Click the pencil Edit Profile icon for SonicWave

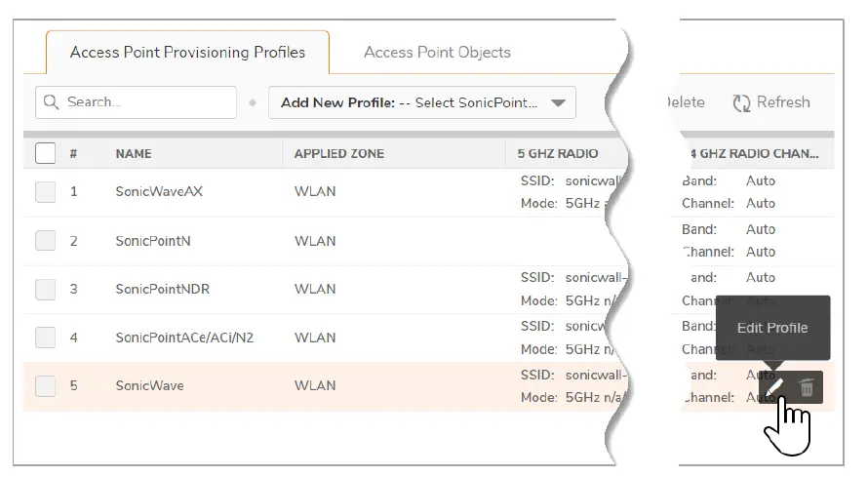click(774, 387)
